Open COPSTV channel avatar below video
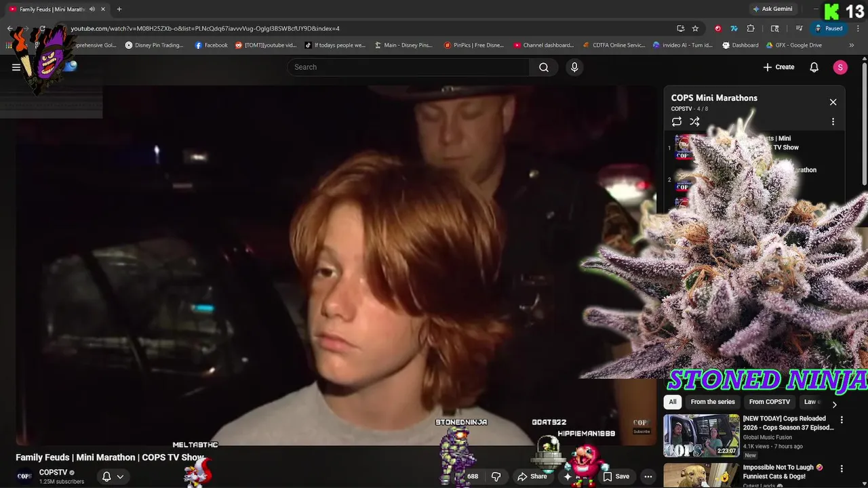Image resolution: width=868 pixels, height=488 pixels. (24, 476)
